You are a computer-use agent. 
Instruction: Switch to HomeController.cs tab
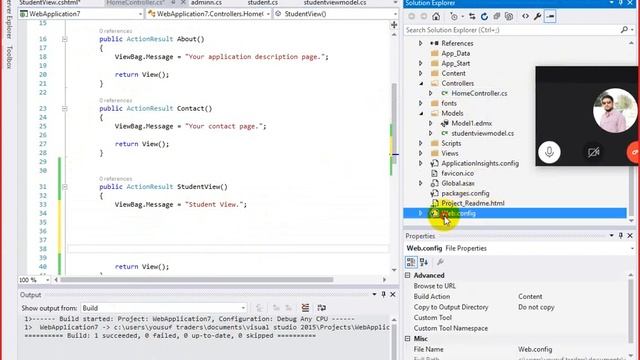pos(135,3)
